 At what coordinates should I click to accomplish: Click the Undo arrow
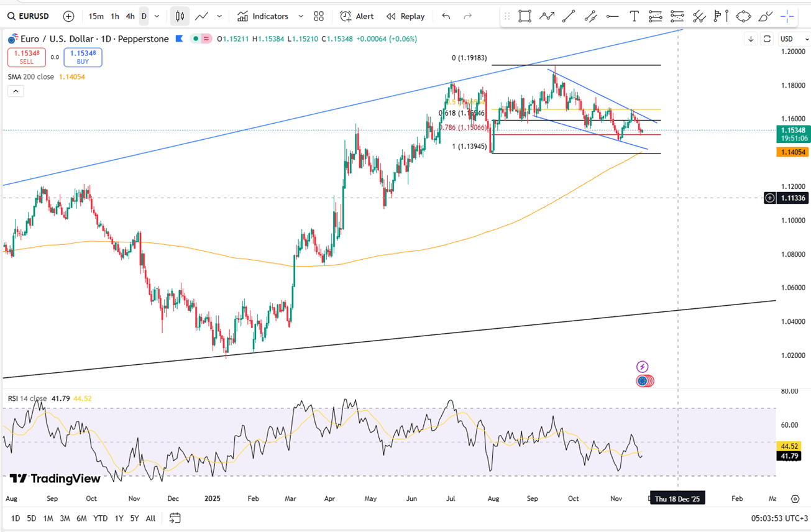[446, 16]
